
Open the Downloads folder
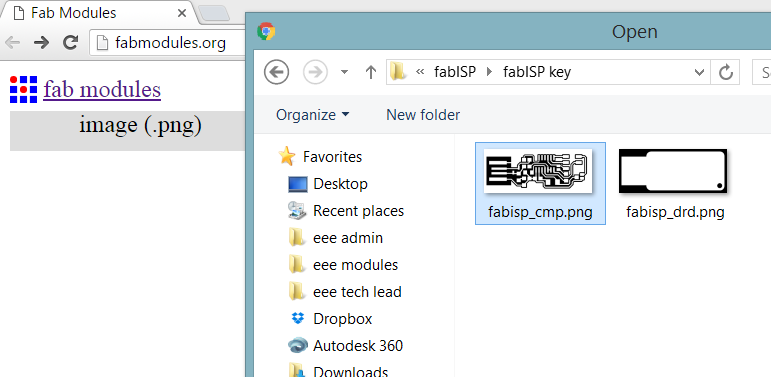tap(351, 372)
